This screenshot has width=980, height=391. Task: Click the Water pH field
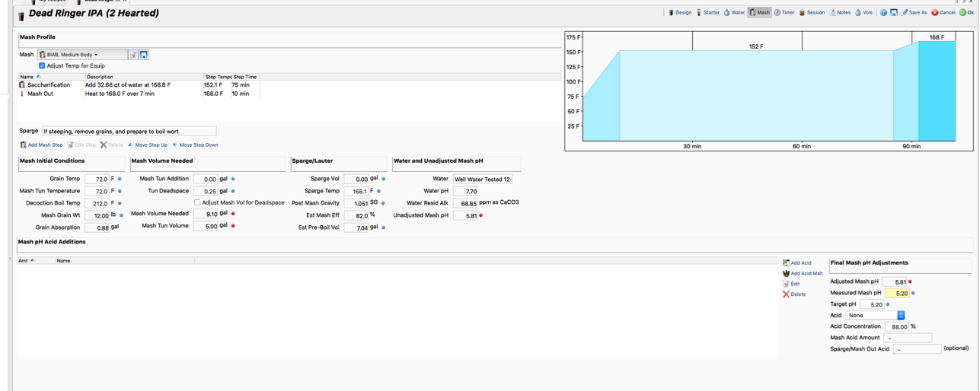465,192
